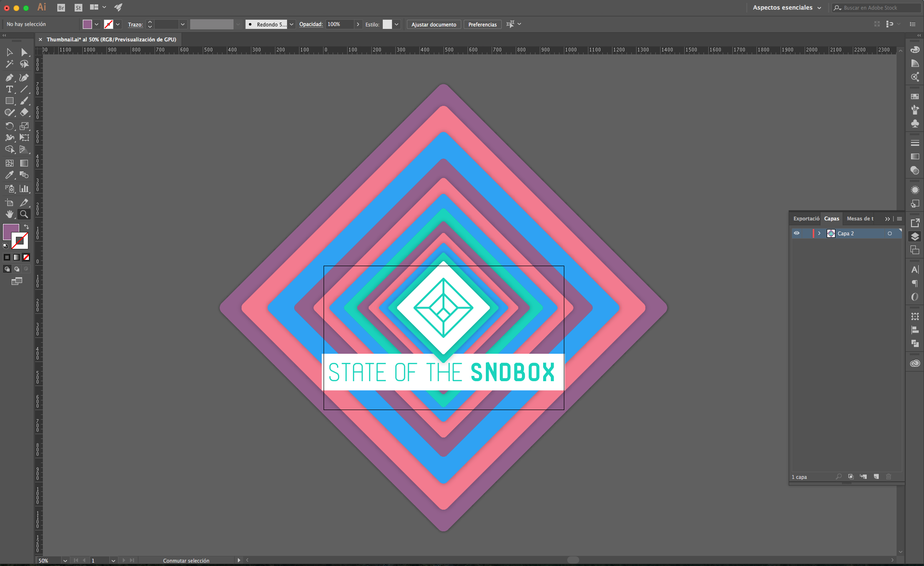Screen dimensions: 924x566
Task: Select the Rotate tool
Action: 9,126
